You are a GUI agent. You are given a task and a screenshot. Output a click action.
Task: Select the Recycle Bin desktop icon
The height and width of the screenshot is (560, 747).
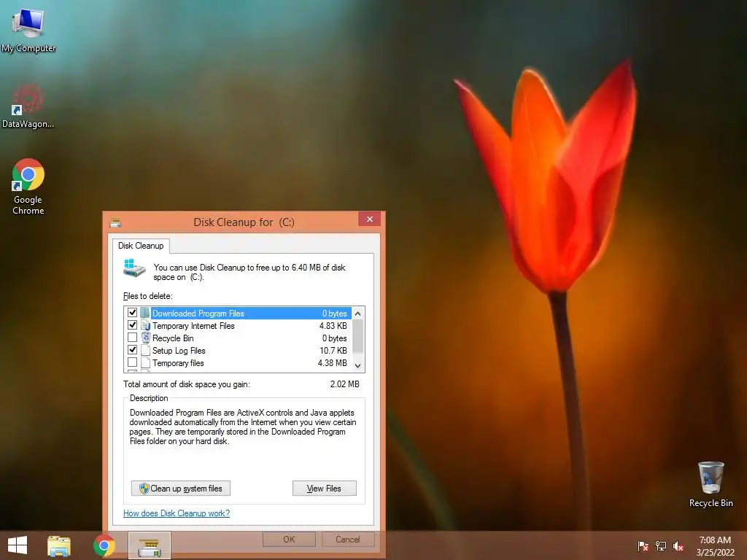(x=711, y=484)
